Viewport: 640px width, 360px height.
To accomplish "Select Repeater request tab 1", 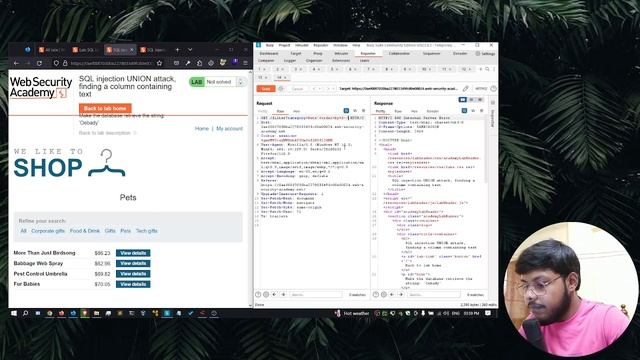I will (262, 69).
